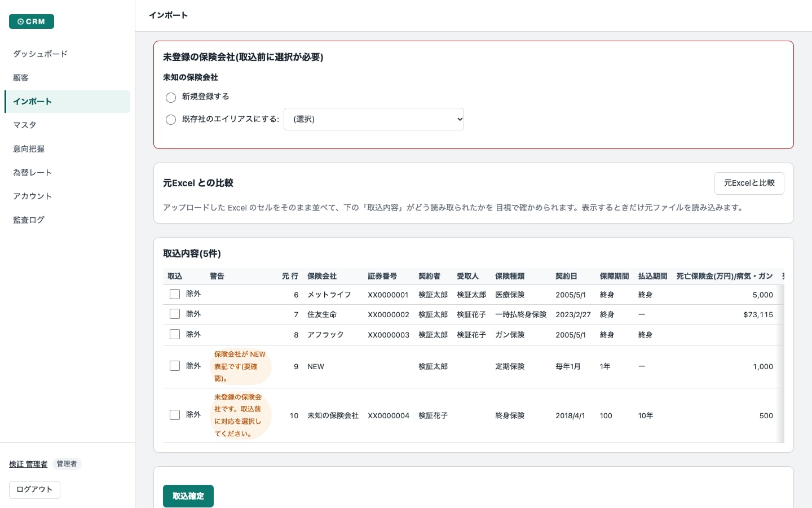The height and width of the screenshot is (508, 812).
Task: Tick the 除外 checkbox for アフラック row
Action: point(175,334)
